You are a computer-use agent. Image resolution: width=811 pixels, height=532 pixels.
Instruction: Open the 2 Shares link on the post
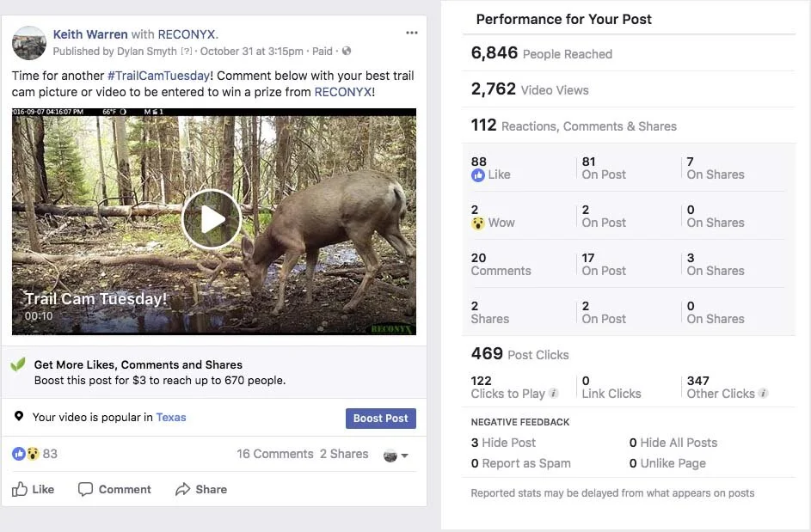(344, 454)
